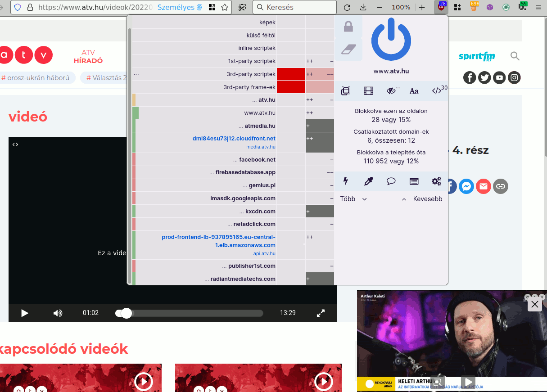Viewport: 547px width, 392px height.
Task: Click the eraser icon to revert rules
Action: [348, 49]
